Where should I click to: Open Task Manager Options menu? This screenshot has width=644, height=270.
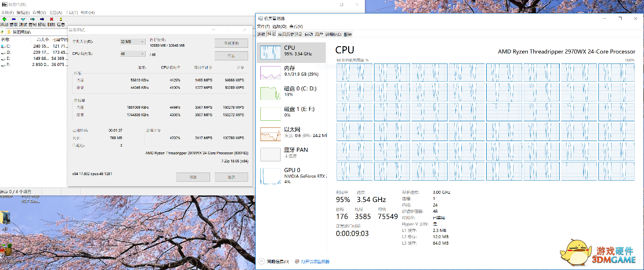(x=280, y=26)
